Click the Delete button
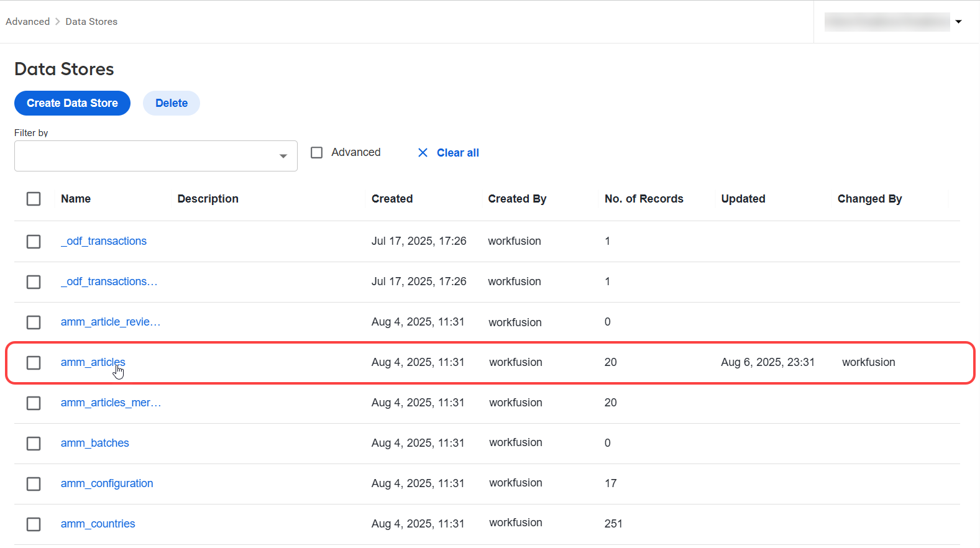Image resolution: width=980 pixels, height=548 pixels. pos(172,103)
